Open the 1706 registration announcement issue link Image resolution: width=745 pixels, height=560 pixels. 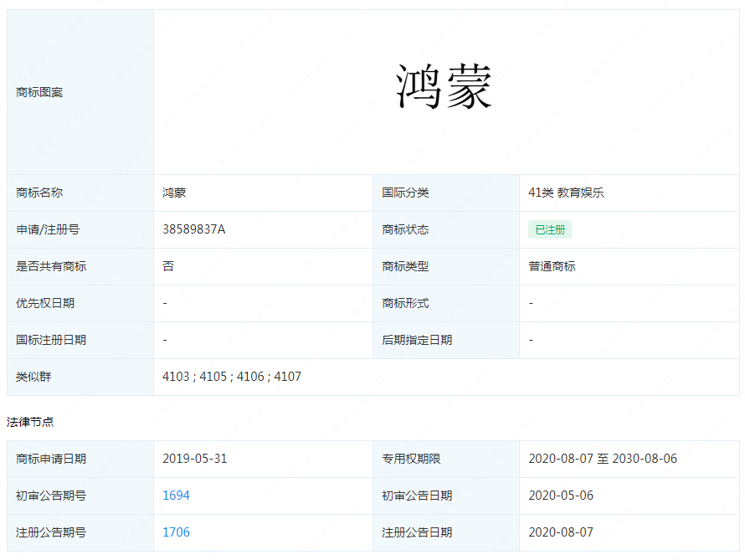pyautogui.click(x=176, y=532)
